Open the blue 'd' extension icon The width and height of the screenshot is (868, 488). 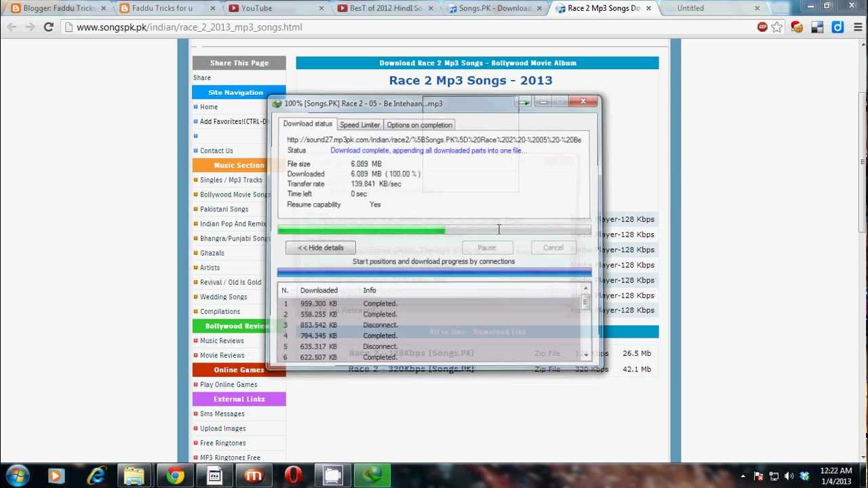[x=837, y=27]
